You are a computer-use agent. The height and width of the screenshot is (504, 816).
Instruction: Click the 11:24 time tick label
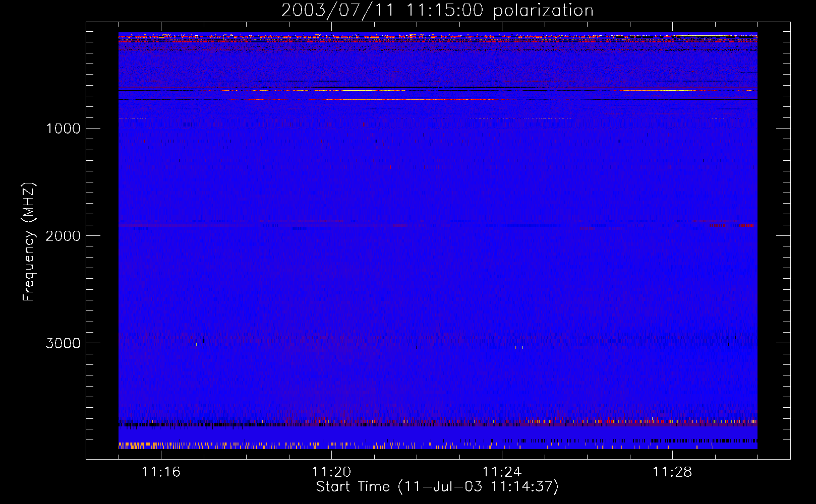(502, 472)
